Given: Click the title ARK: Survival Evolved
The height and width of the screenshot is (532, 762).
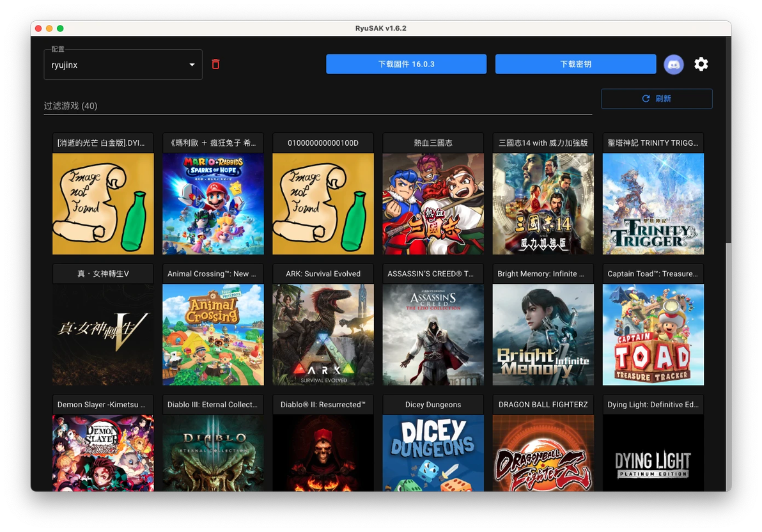Looking at the screenshot, I should tap(323, 274).
